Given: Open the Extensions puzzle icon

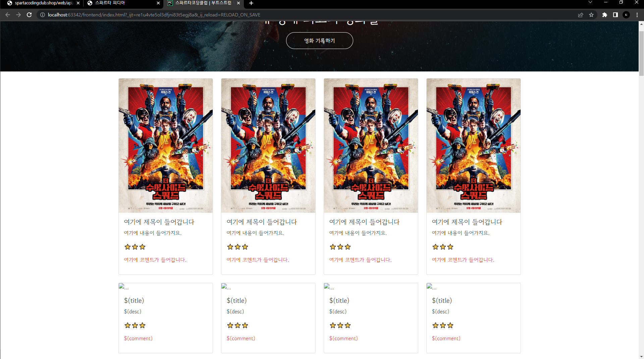Looking at the screenshot, I should 605,15.
